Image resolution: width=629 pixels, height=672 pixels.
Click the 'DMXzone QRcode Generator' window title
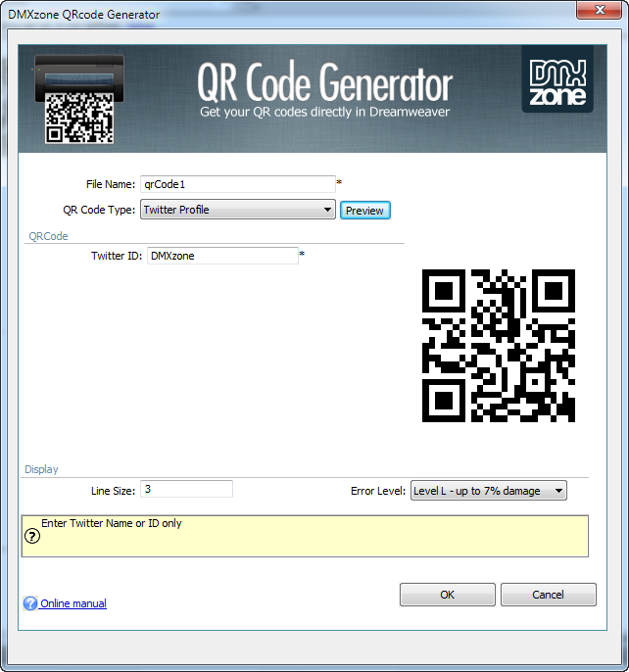[83, 15]
